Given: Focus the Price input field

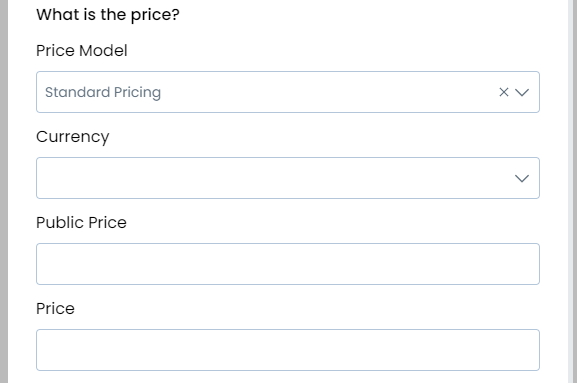Looking at the screenshot, I should [x=288, y=350].
